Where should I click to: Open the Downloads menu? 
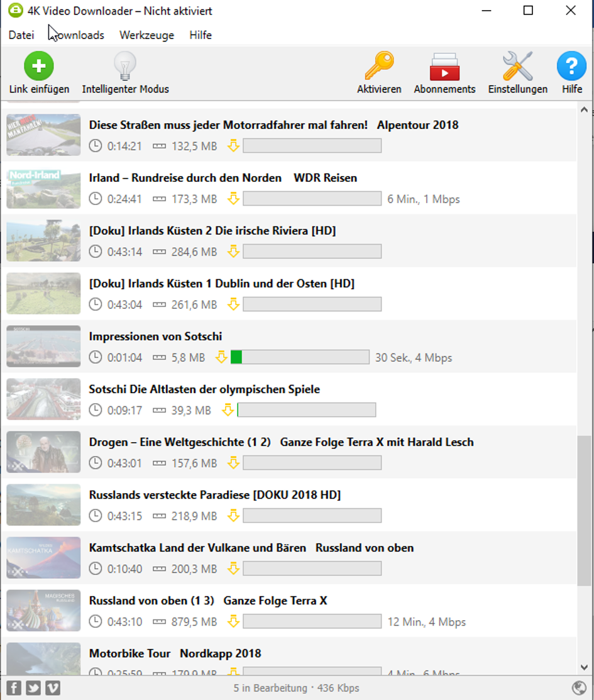coord(77,35)
